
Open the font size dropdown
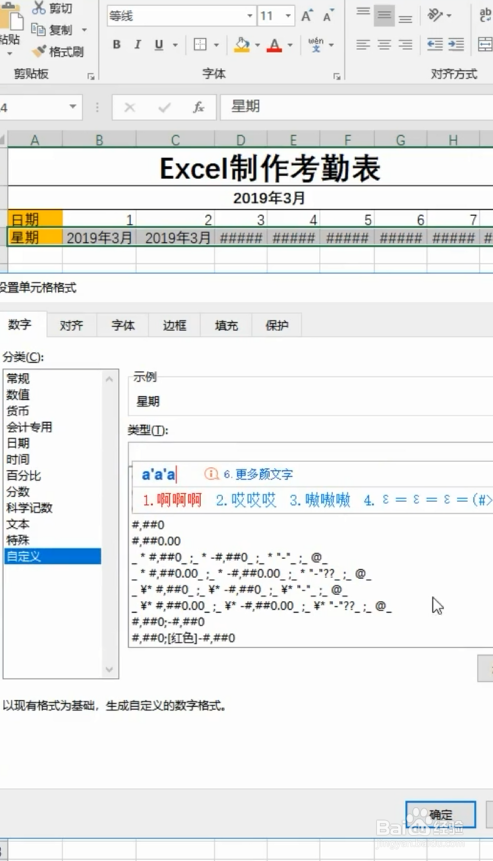coord(288,16)
